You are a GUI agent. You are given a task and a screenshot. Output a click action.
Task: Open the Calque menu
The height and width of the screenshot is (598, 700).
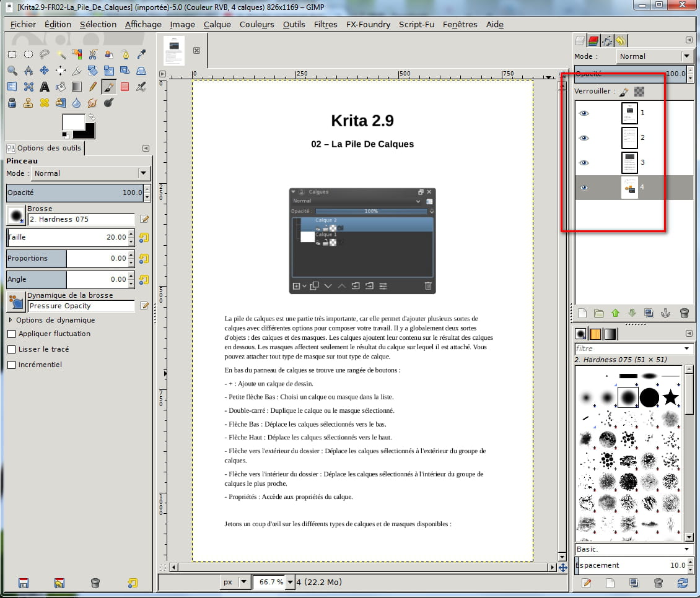217,25
